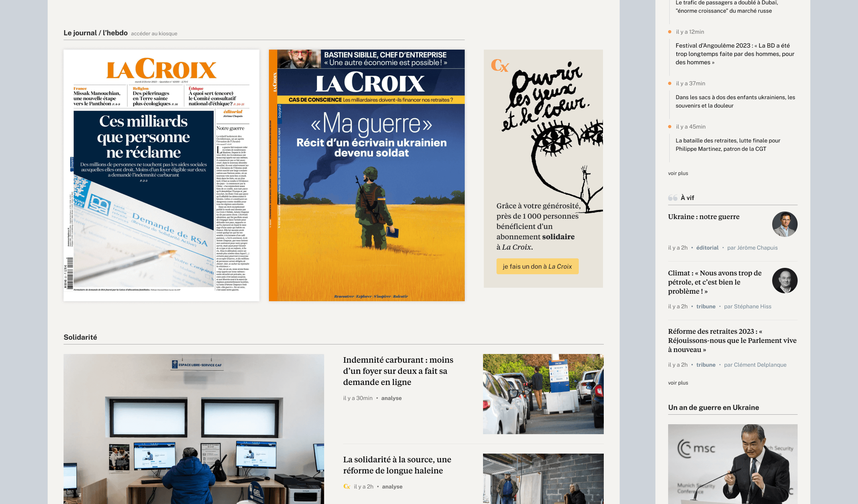This screenshot has width=858, height=504.
Task: Open CAF espace libre-service photo
Action: coord(194,429)
